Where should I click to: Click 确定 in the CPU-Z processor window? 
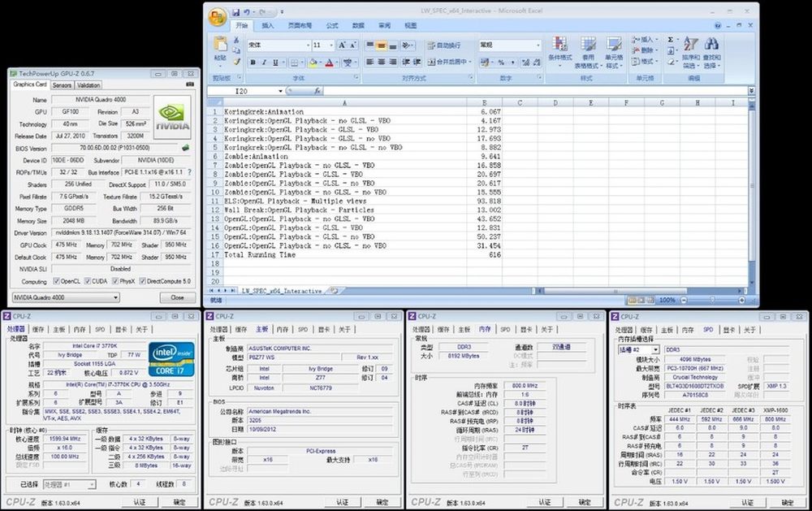click(179, 502)
